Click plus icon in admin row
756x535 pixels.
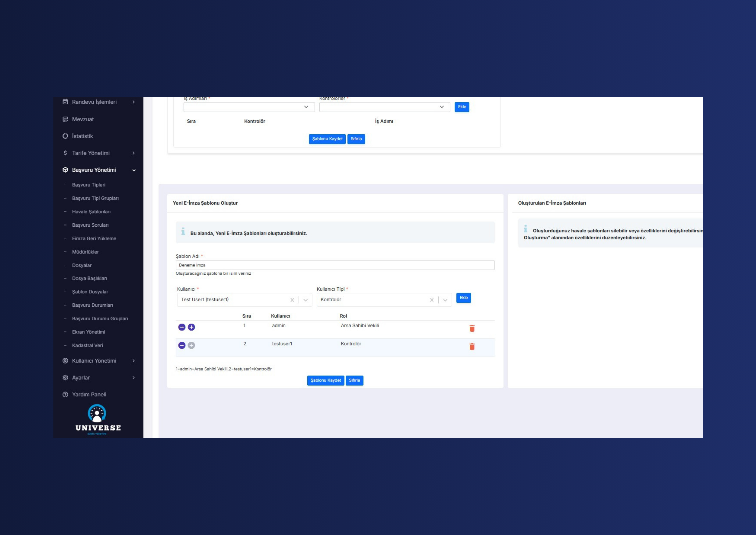(191, 327)
